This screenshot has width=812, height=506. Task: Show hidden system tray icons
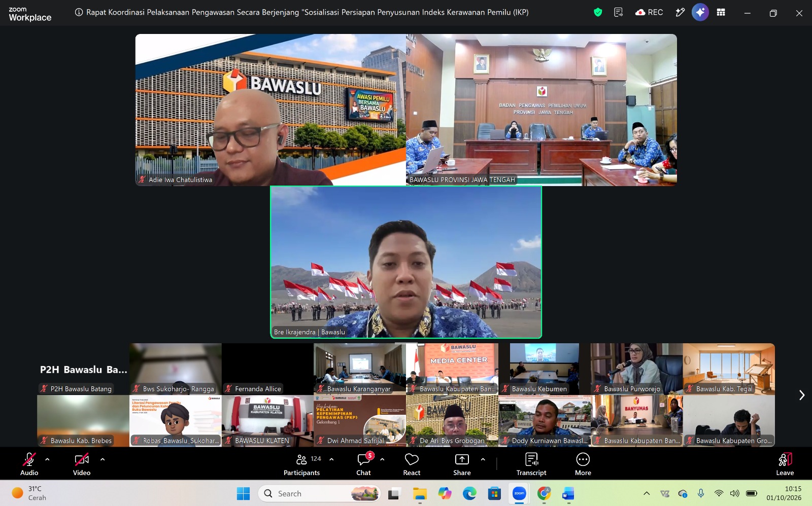click(x=647, y=493)
